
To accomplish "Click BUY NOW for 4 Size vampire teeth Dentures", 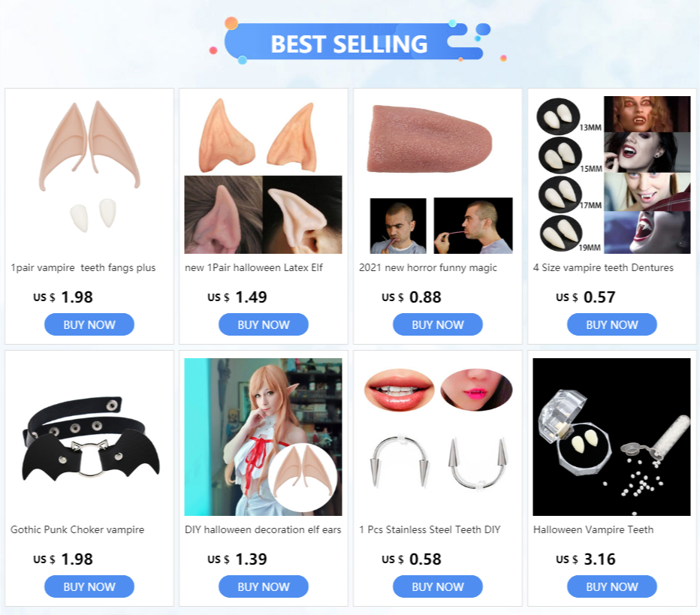I will (611, 324).
